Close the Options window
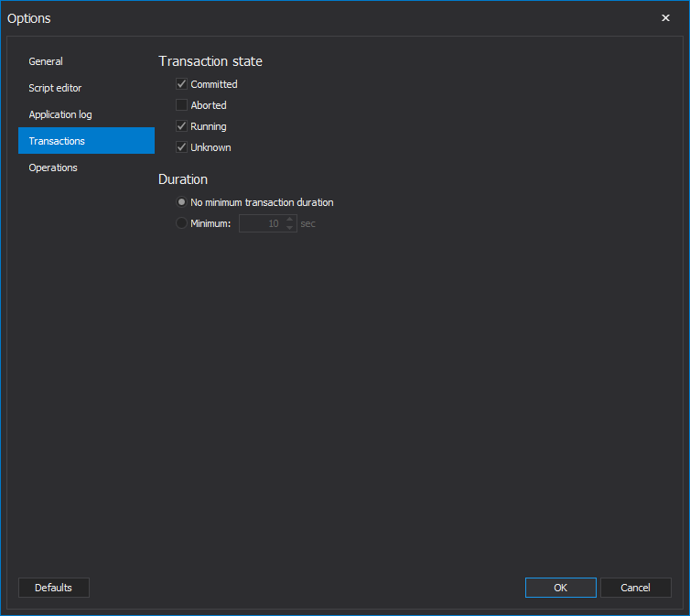This screenshot has height=616, width=690. pos(665,18)
